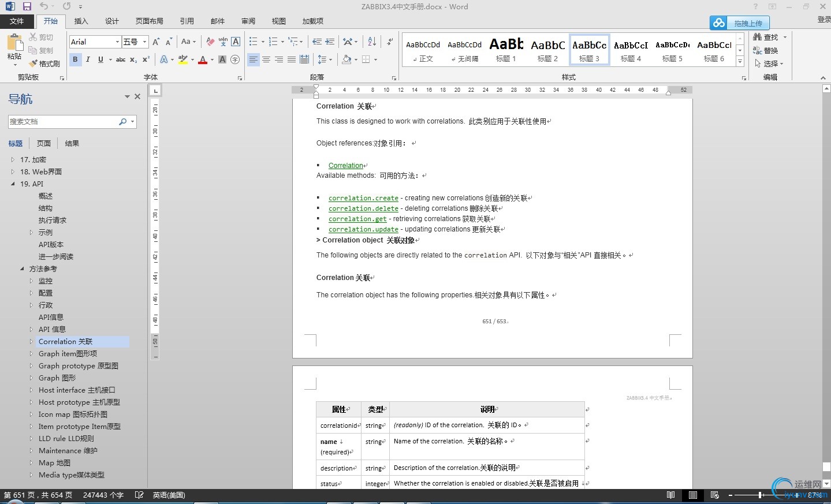Screen dimensions: 831x504
Task: Center-align the paragraph
Action: click(266, 59)
